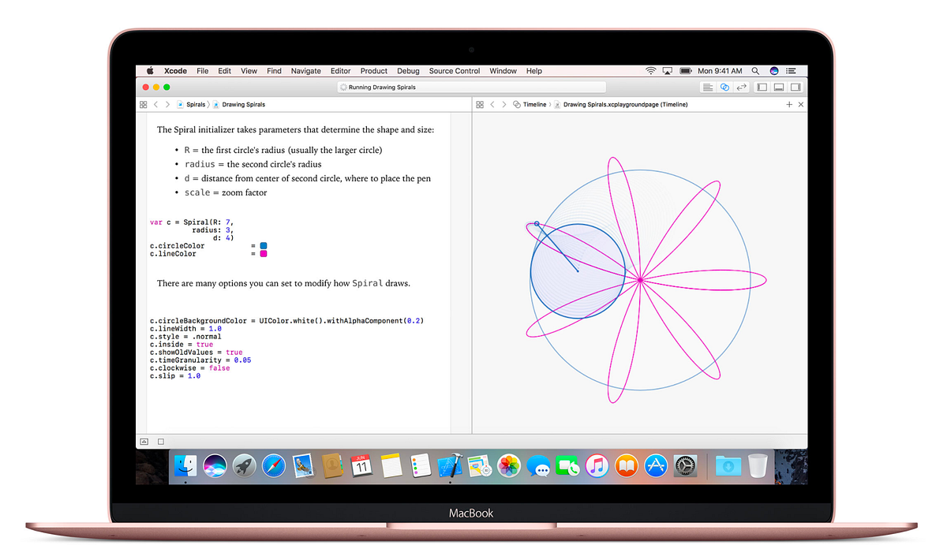Open the Timeline breadcrumb dropdown
Screen dimensions: 947x560
[534, 104]
